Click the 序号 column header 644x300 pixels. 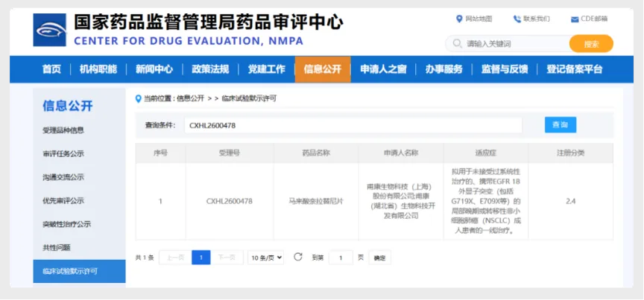(x=160, y=153)
